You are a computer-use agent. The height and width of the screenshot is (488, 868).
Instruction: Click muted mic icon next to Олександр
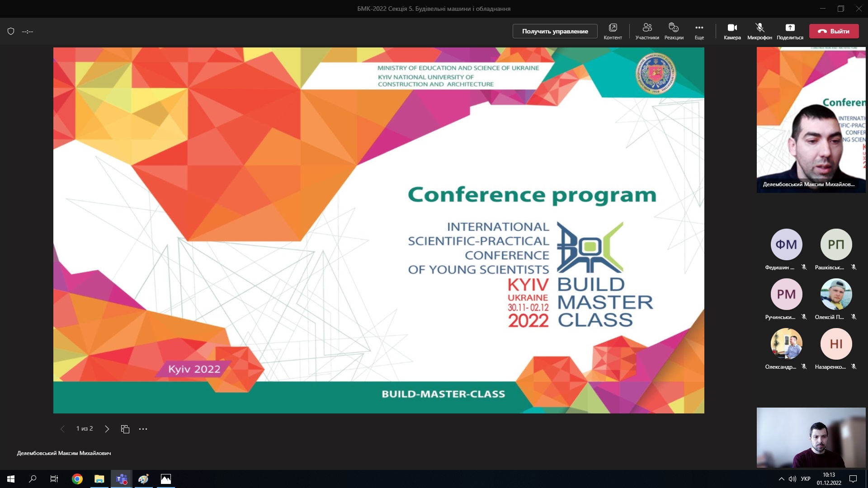(x=804, y=366)
